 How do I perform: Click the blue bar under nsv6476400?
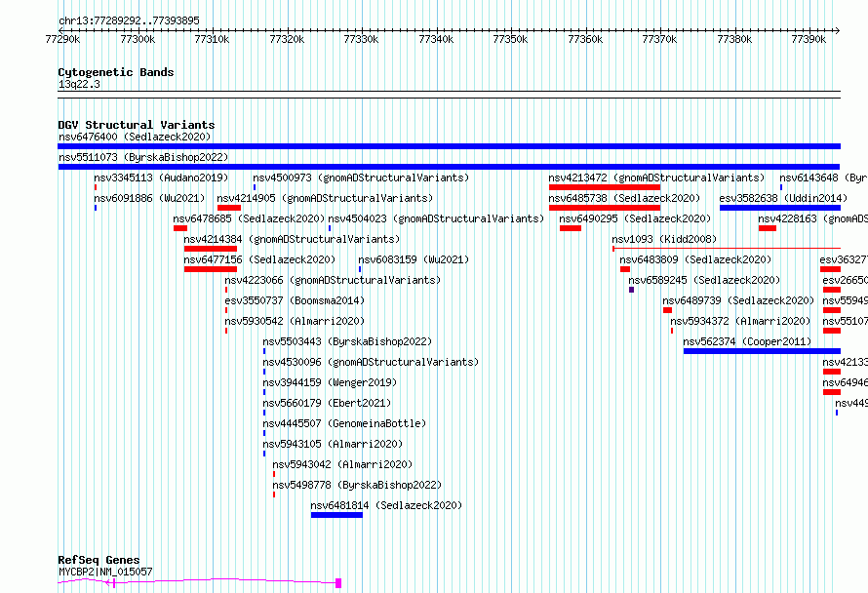[x=449, y=146]
